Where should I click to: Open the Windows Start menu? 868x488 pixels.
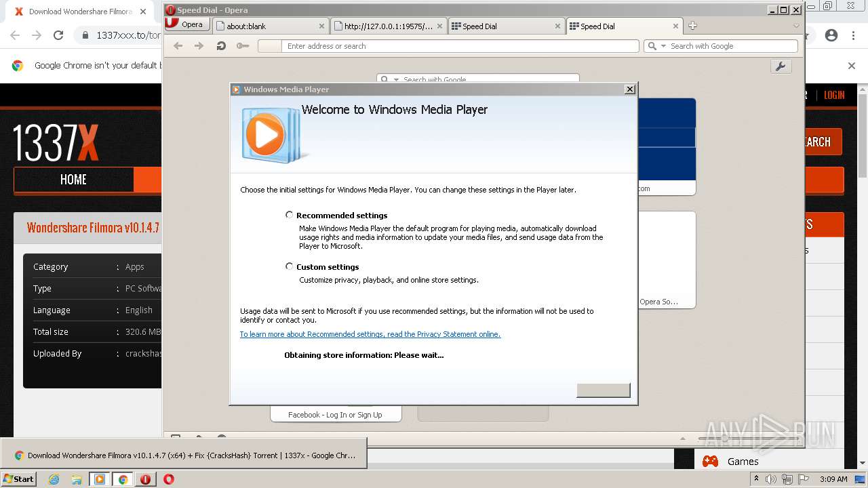(x=18, y=479)
